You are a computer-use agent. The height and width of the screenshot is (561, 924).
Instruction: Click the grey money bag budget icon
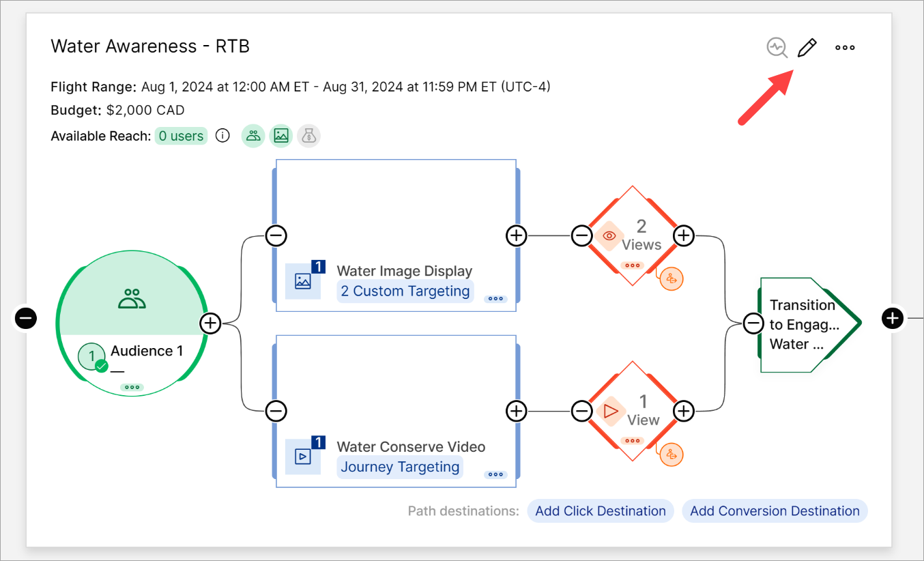coord(308,136)
